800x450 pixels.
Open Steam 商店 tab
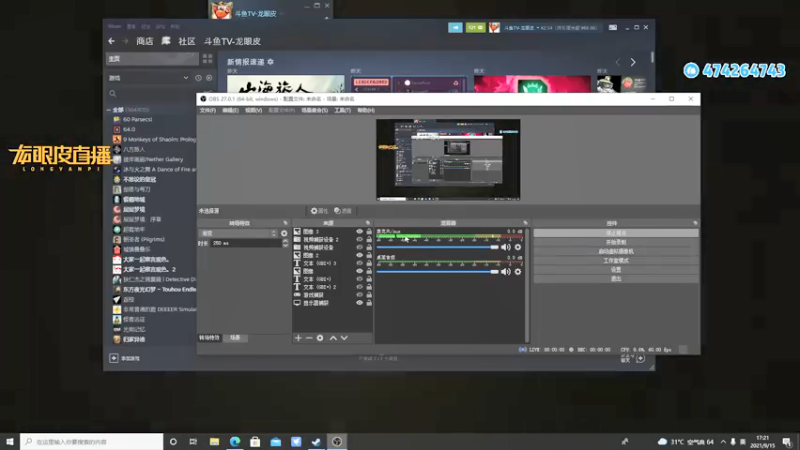(144, 41)
